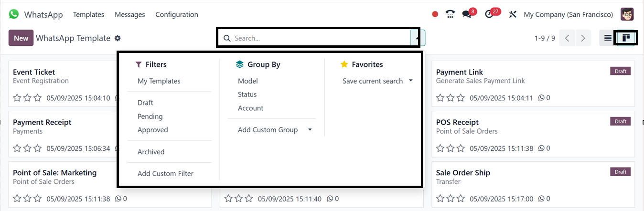Click the user avatar in top bar
This screenshot has height=211, width=644.
627,14
